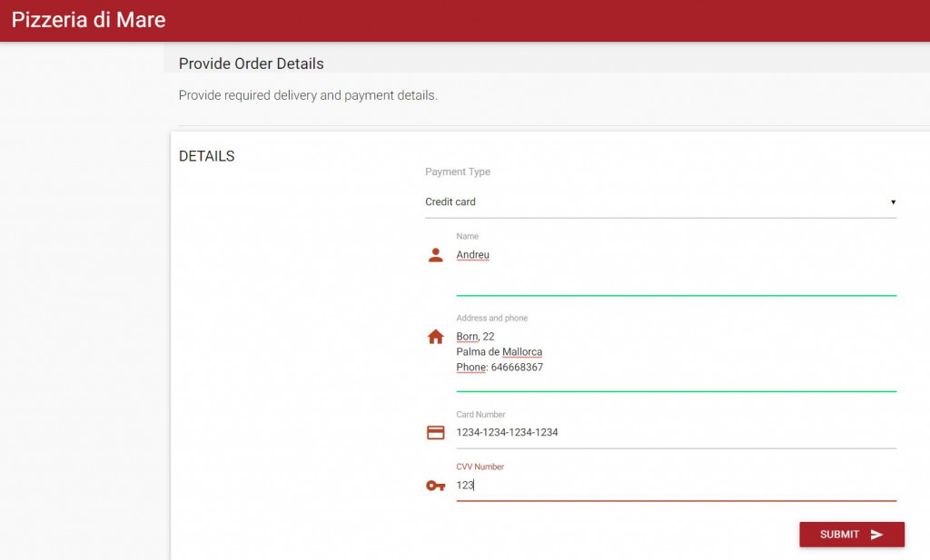Click into the address text area with Palma de Mallorca

coord(676,352)
